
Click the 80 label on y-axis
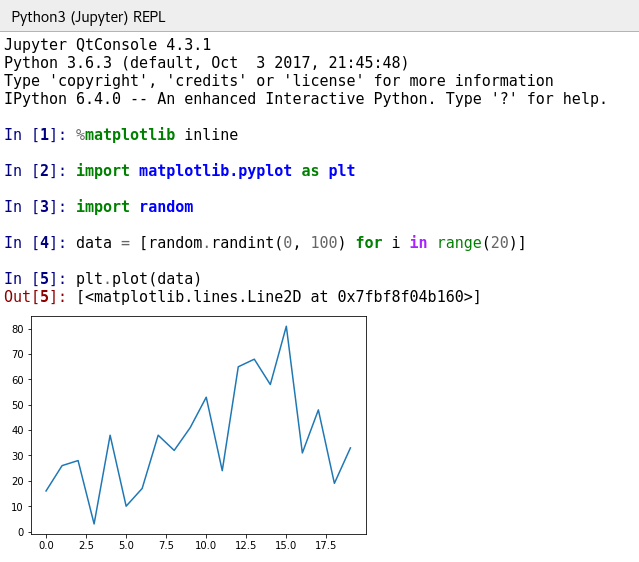pos(18,329)
